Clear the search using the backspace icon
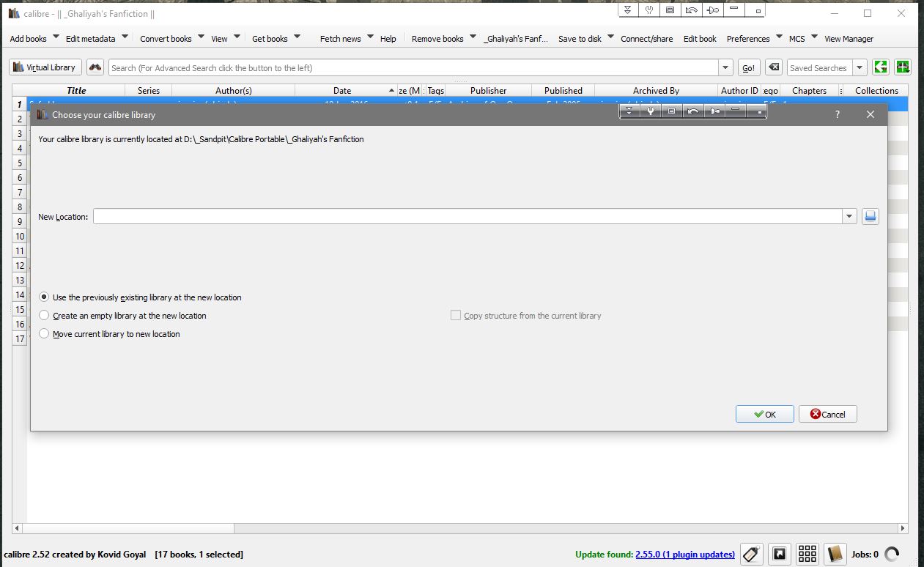The height and width of the screenshot is (567, 924). click(773, 67)
